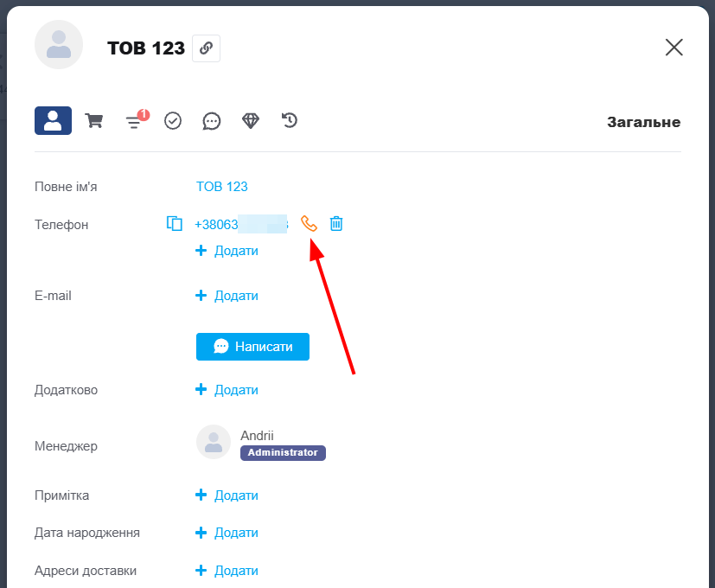Open the diamond loyalty tab
This screenshot has height=588, width=715.
tap(251, 121)
